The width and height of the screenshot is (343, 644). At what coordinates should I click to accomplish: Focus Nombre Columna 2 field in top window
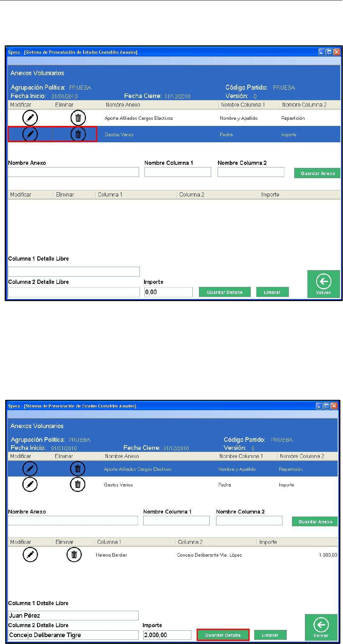pyautogui.click(x=251, y=172)
